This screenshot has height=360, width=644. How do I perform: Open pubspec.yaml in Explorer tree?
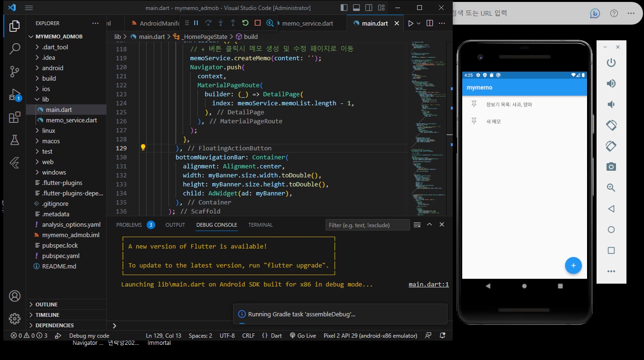[x=61, y=256]
